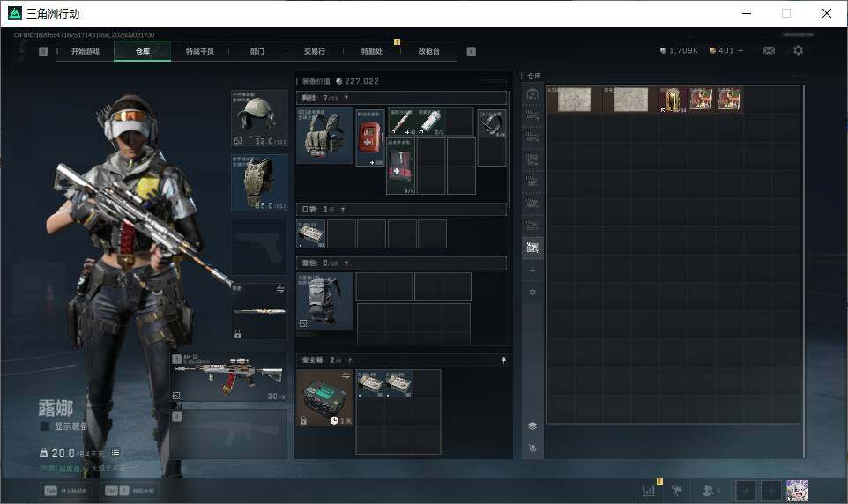Add a new storage box with plus

(532, 270)
